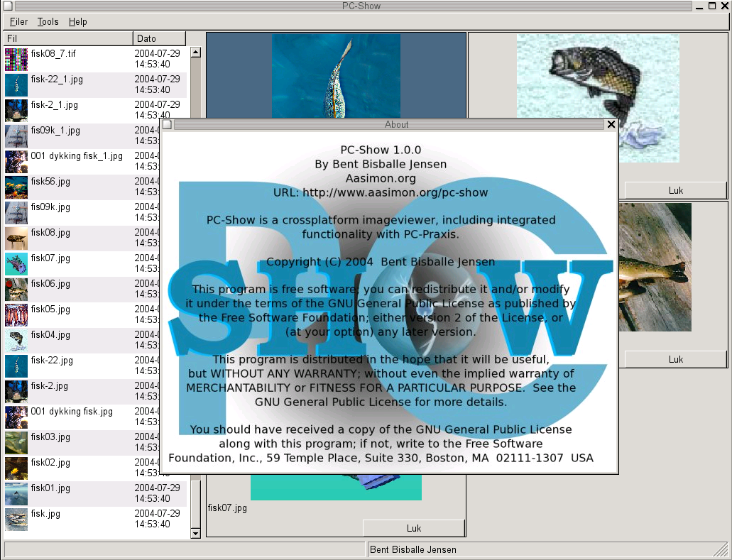Sort by the Fil column header
The width and height of the screenshot is (732, 560).
[x=67, y=38]
